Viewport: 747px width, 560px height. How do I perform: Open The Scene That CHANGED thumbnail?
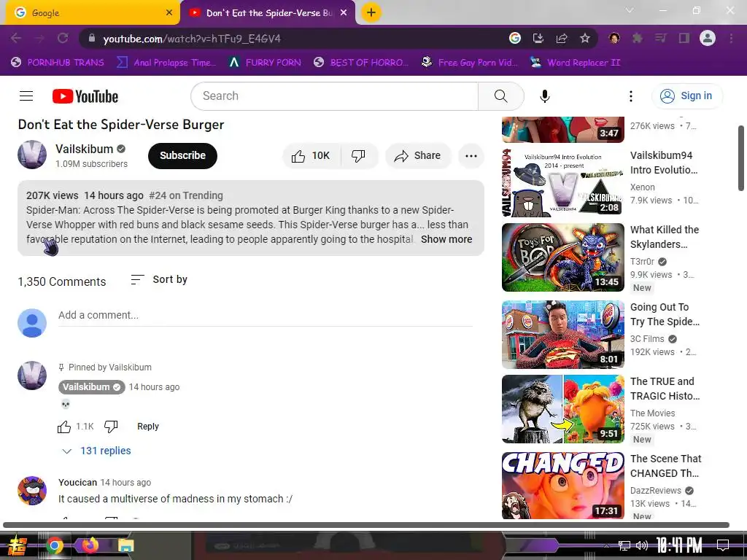562,486
